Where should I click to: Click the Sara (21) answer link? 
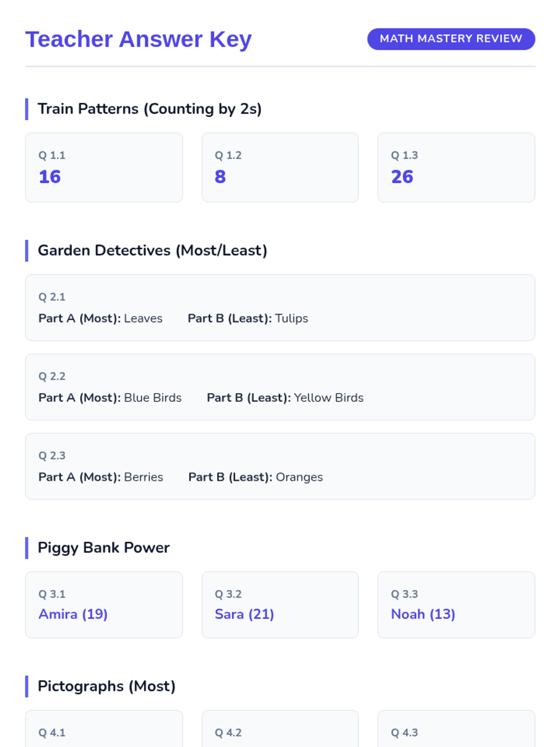point(244,614)
